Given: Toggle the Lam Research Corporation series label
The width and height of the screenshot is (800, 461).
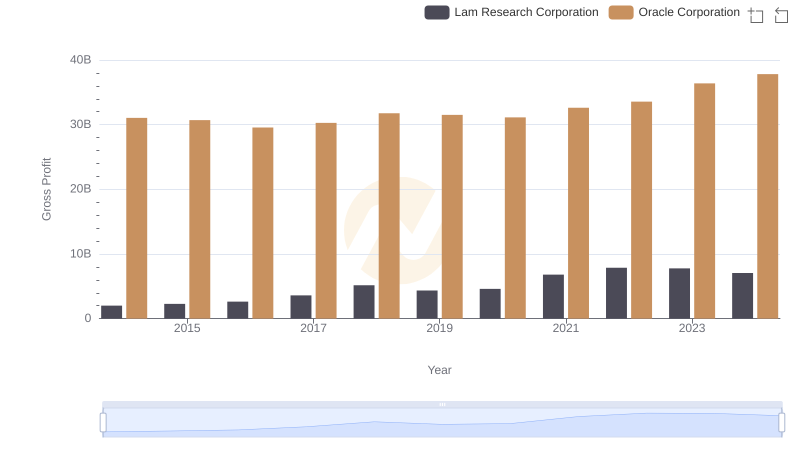Looking at the screenshot, I should 526,12.
